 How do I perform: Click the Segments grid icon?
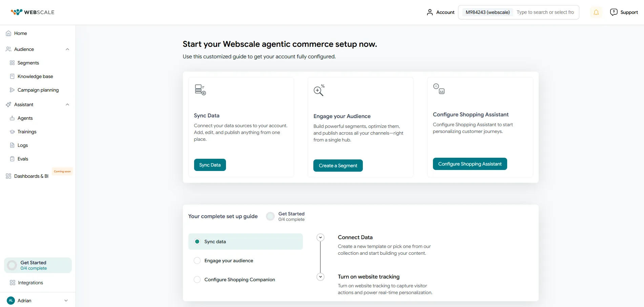click(12, 63)
